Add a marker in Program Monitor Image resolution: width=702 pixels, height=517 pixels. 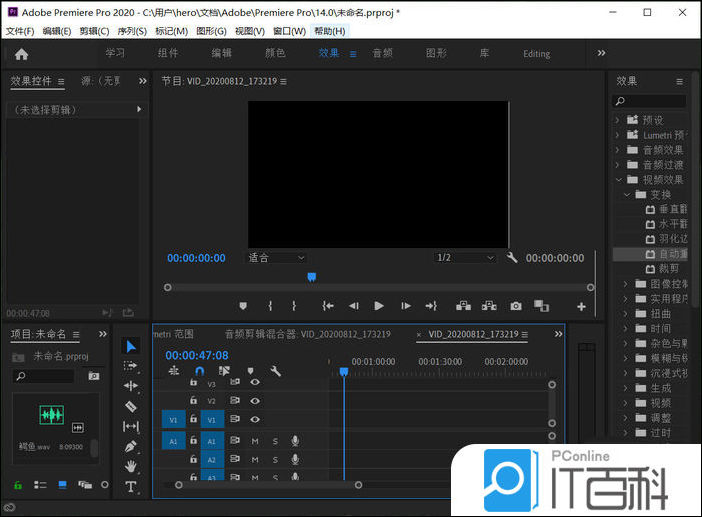point(243,306)
